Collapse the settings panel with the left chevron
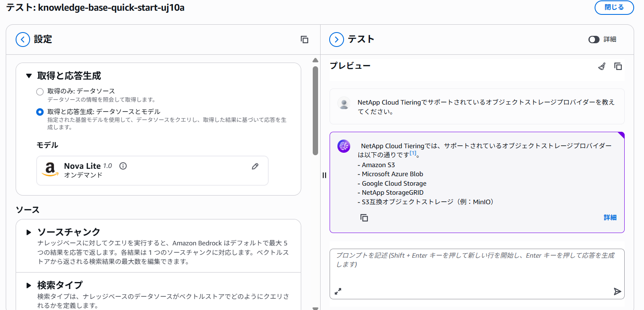644x310 pixels. coord(23,40)
